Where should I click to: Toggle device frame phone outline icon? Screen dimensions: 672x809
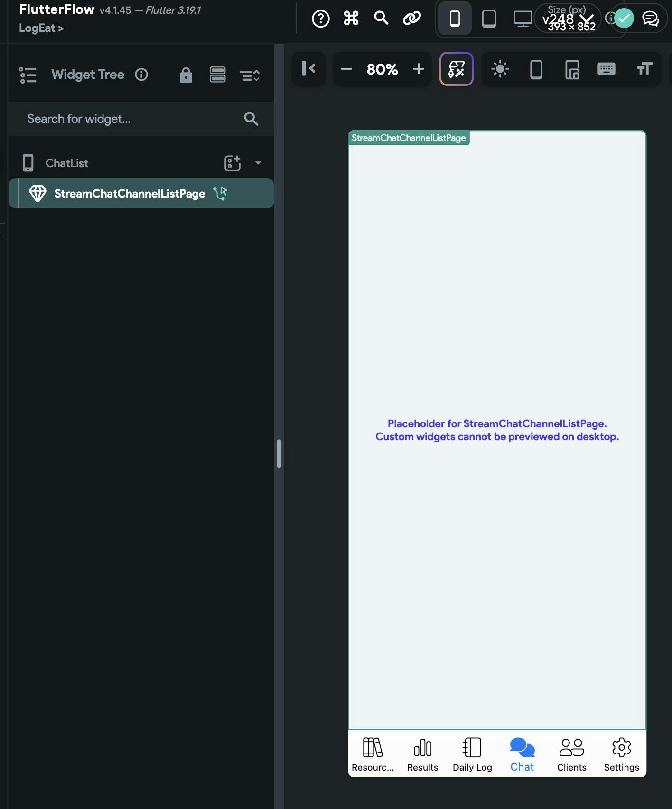(536, 69)
